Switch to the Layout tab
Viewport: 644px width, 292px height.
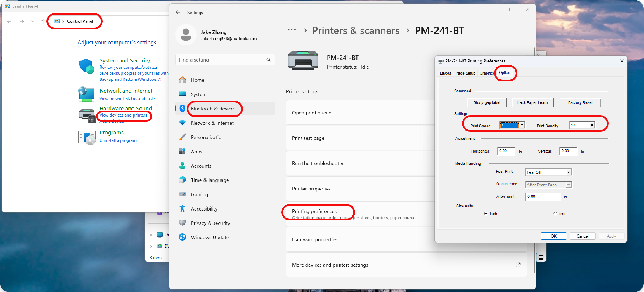click(445, 73)
